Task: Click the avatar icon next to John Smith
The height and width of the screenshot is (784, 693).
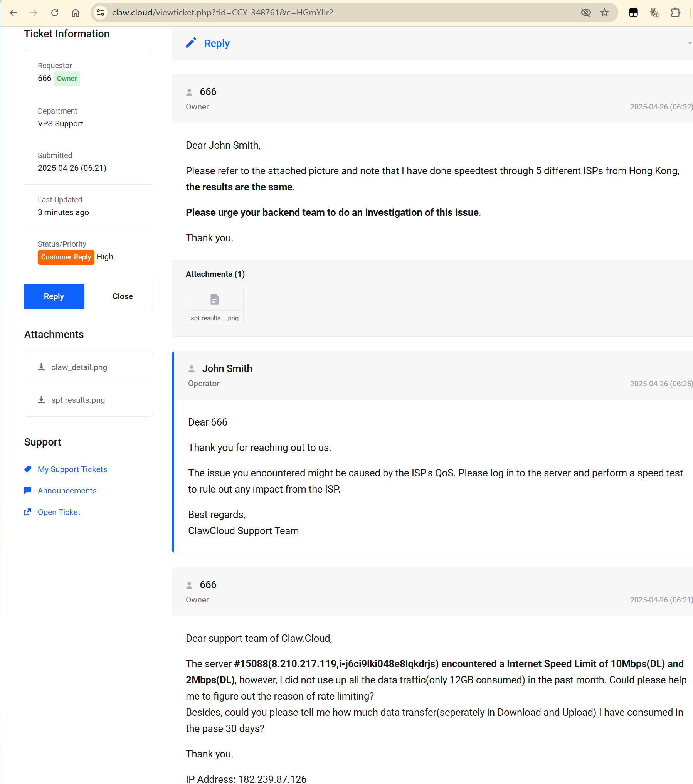Action: click(192, 368)
